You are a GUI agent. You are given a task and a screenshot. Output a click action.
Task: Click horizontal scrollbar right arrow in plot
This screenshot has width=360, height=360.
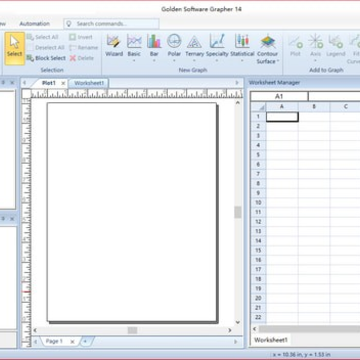230,330
